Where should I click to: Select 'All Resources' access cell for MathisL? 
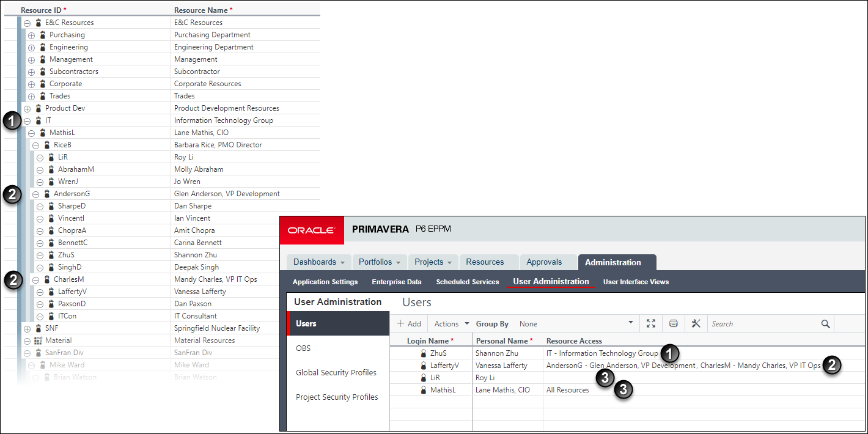568,390
